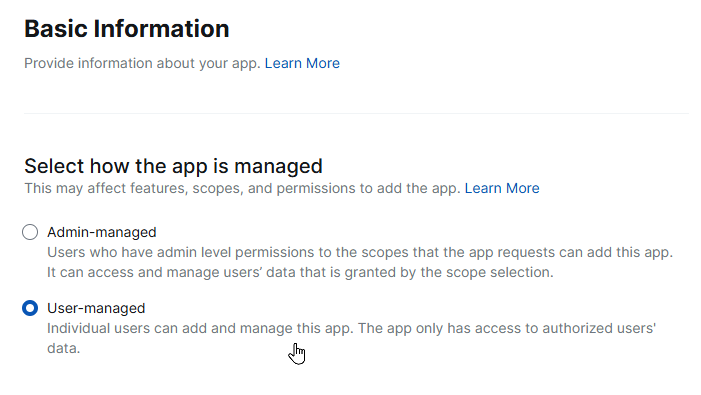Screen dimensions: 701x395
Task: Click the word "managed" in section heading
Action: [x=278, y=167]
